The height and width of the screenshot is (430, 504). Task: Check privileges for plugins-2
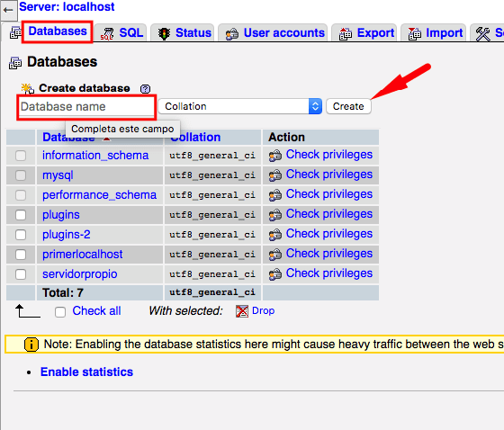329,234
